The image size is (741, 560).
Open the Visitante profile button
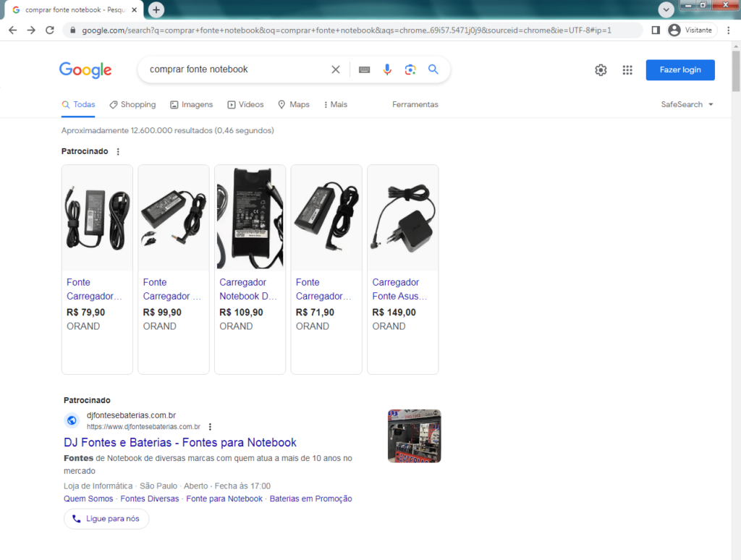(691, 30)
